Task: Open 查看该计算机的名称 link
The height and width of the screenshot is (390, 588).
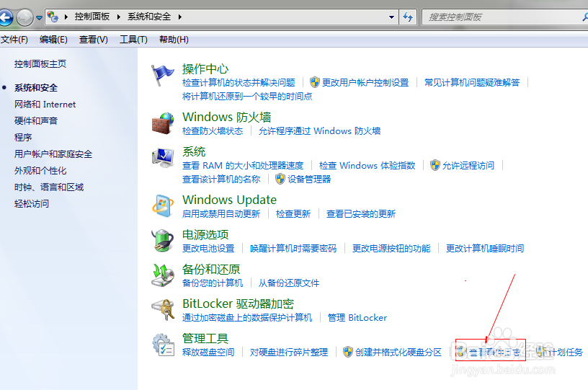Action: [221, 180]
